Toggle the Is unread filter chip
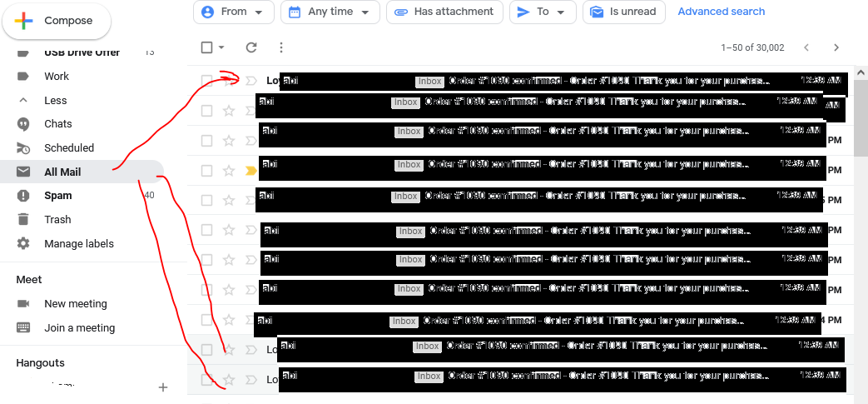868x404 pixels. [x=624, y=12]
